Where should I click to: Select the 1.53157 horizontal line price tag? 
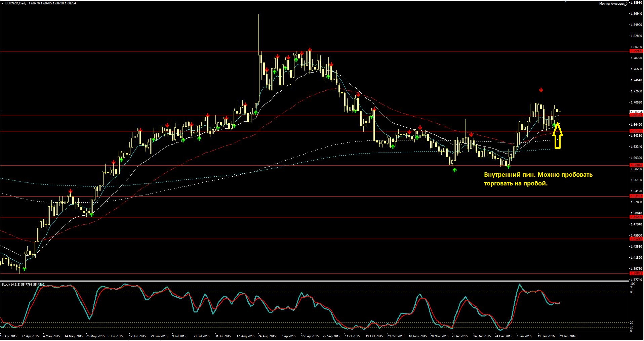636,196
